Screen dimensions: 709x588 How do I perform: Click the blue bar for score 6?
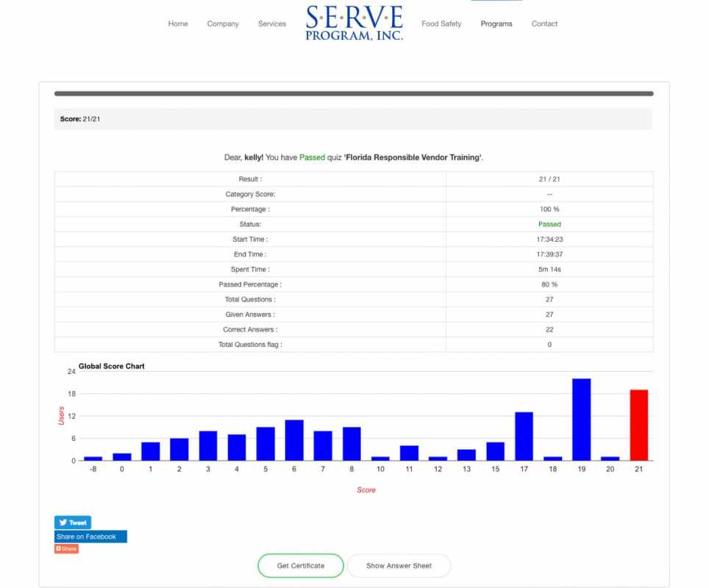294,440
